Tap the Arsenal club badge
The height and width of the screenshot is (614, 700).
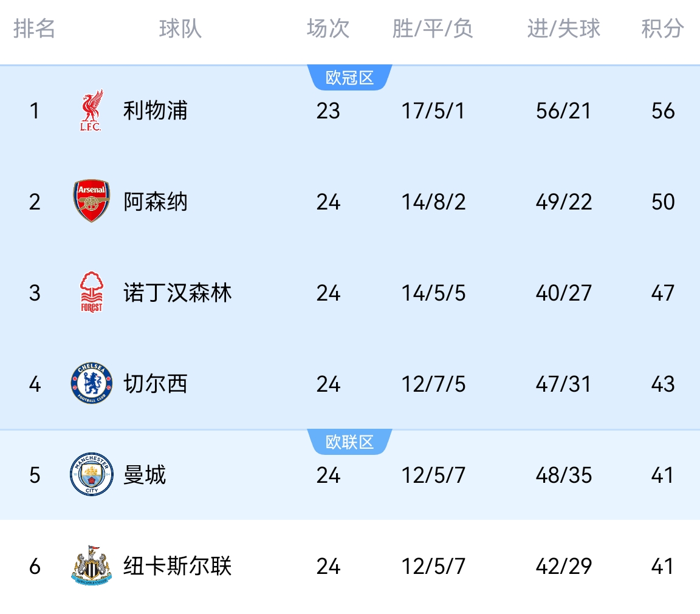click(x=91, y=201)
